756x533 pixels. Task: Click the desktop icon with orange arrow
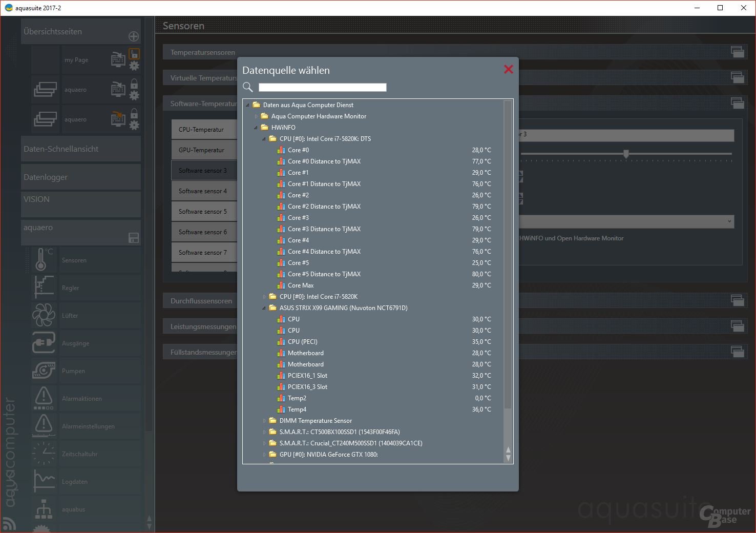click(x=118, y=119)
